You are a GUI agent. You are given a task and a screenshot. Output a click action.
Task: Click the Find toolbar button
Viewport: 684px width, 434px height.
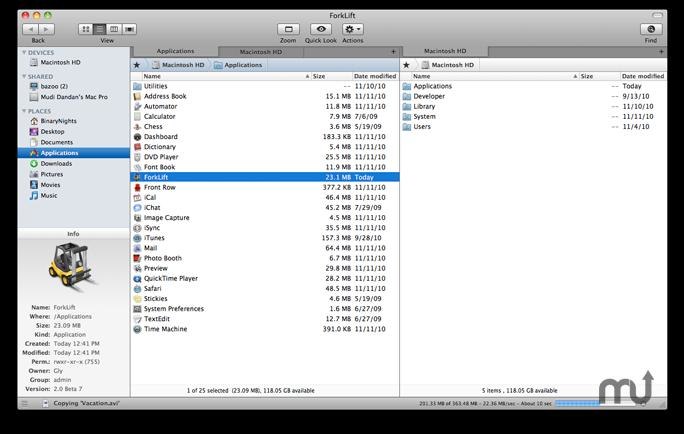click(651, 29)
